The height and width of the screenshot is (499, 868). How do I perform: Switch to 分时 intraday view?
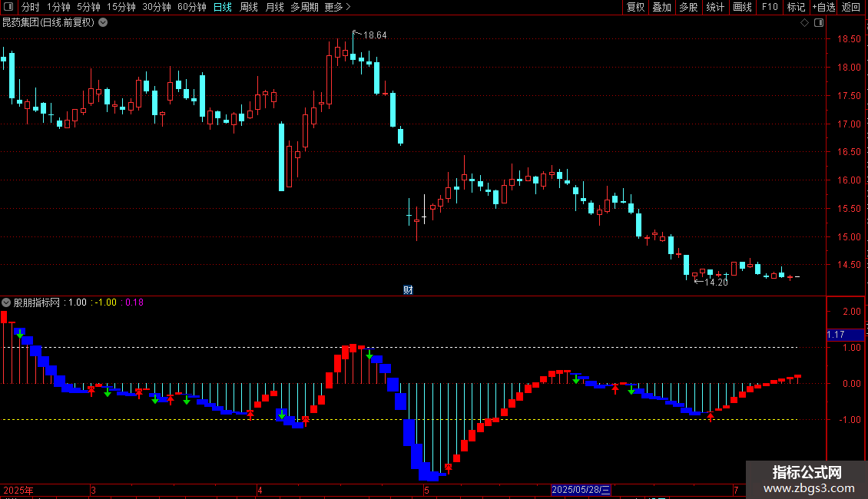point(31,7)
